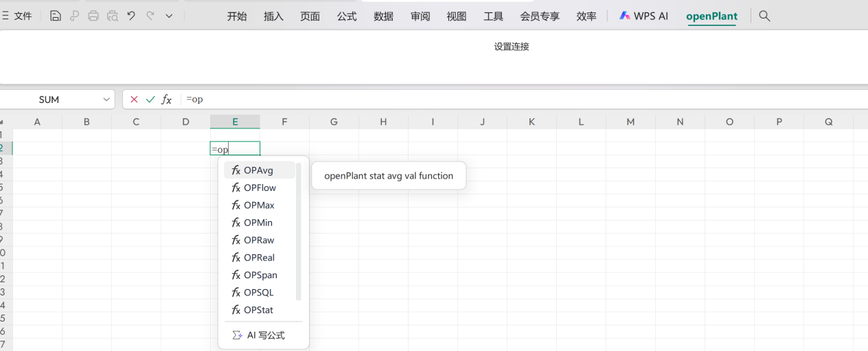Viewport: 868px width, 351px height.
Task: Select column I header
Action: 433,122
